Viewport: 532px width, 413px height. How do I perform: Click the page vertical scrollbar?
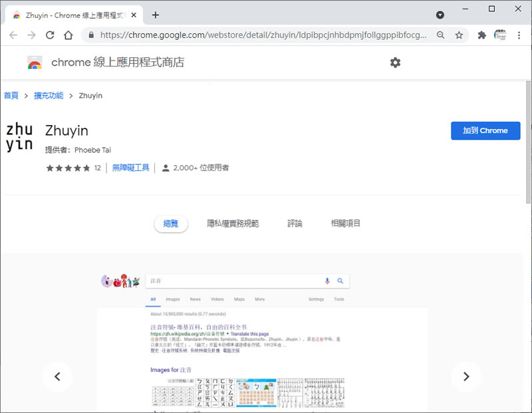point(528,142)
